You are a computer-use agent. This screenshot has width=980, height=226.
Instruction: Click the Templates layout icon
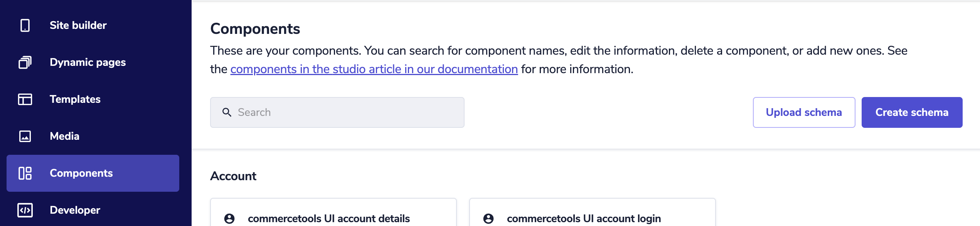click(x=25, y=99)
